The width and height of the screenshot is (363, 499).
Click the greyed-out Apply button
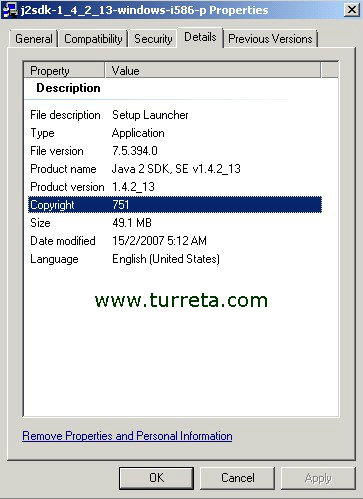pyautogui.click(x=318, y=478)
